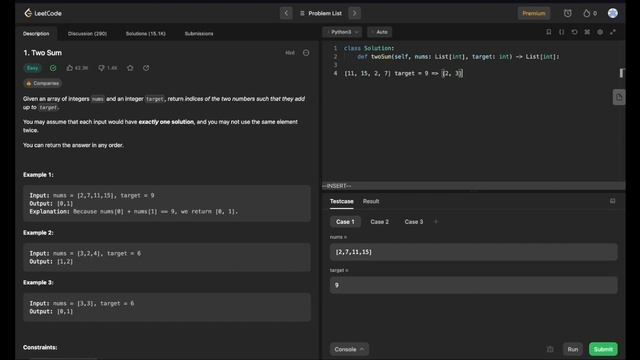Click the 'Example 3:' heading
The width and height of the screenshot is (640, 360).
38,282
